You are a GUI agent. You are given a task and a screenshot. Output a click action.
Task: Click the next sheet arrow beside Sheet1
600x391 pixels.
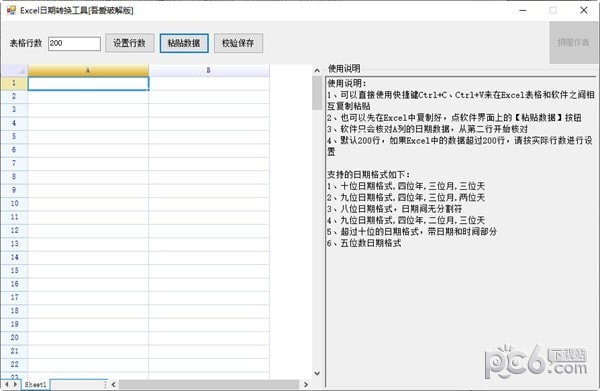[15, 384]
